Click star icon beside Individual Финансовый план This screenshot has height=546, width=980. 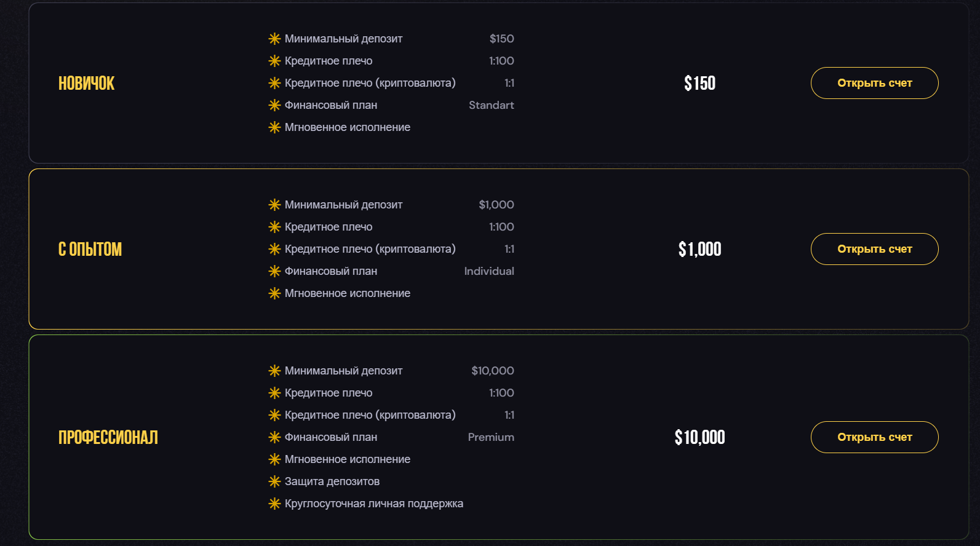[x=274, y=271]
